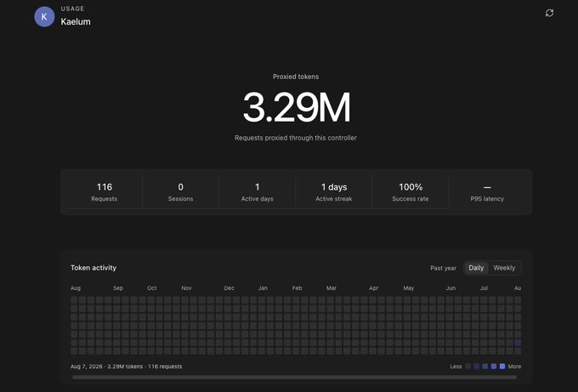Click the "1 days" Active streak stat

334,187
